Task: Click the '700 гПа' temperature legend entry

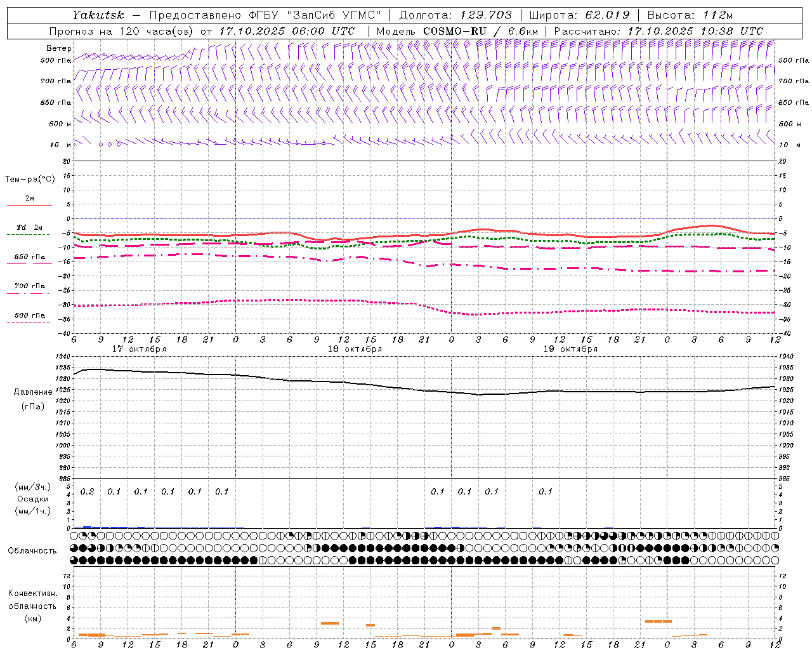Action: [x=30, y=286]
